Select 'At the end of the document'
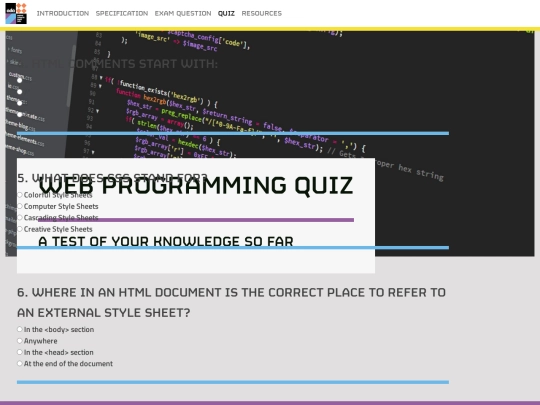 click(x=20, y=364)
